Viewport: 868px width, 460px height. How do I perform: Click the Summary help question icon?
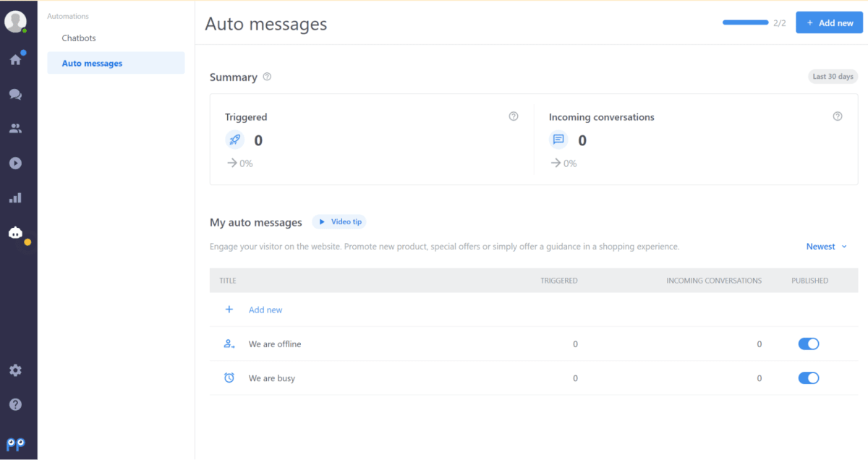tap(267, 77)
